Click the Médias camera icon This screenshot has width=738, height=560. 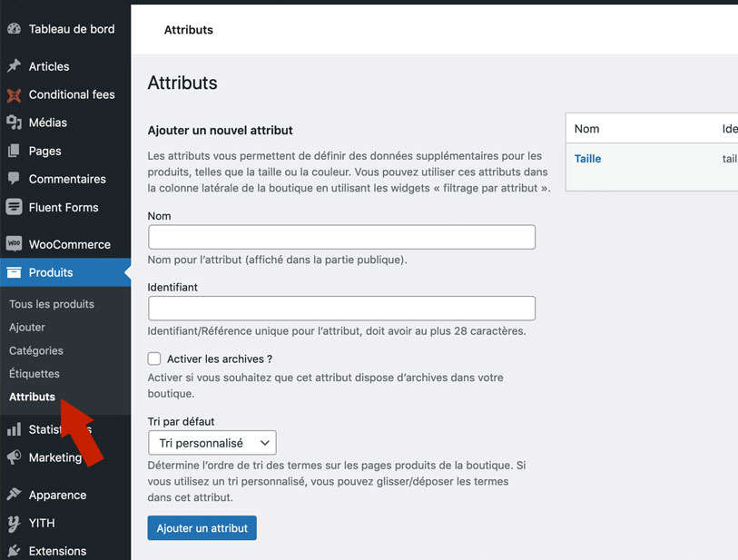click(x=15, y=122)
